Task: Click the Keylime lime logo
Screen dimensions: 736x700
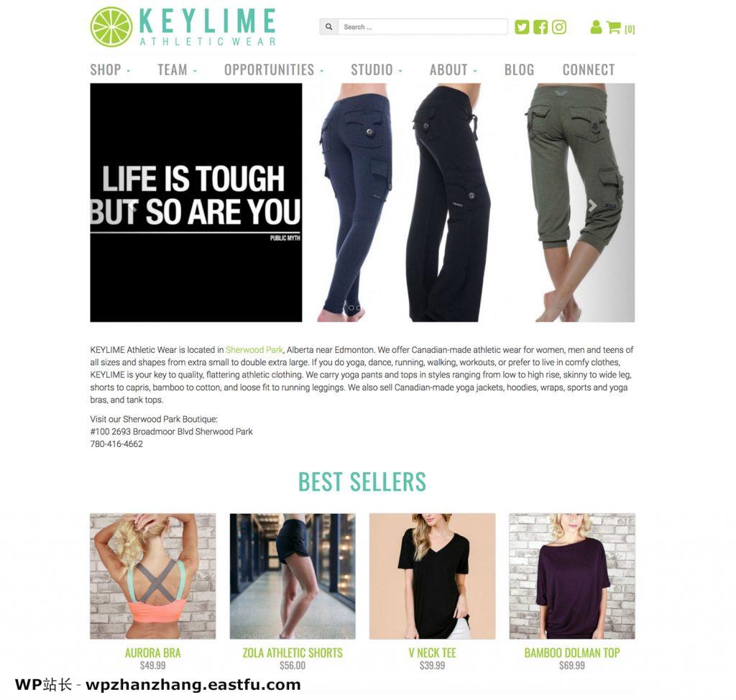Action: pos(111,27)
